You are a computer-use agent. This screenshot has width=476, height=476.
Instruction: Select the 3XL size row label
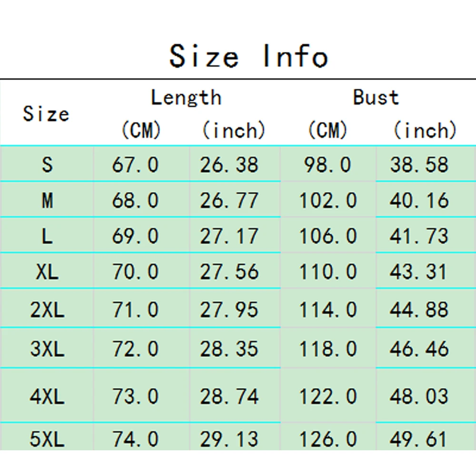(x=47, y=349)
